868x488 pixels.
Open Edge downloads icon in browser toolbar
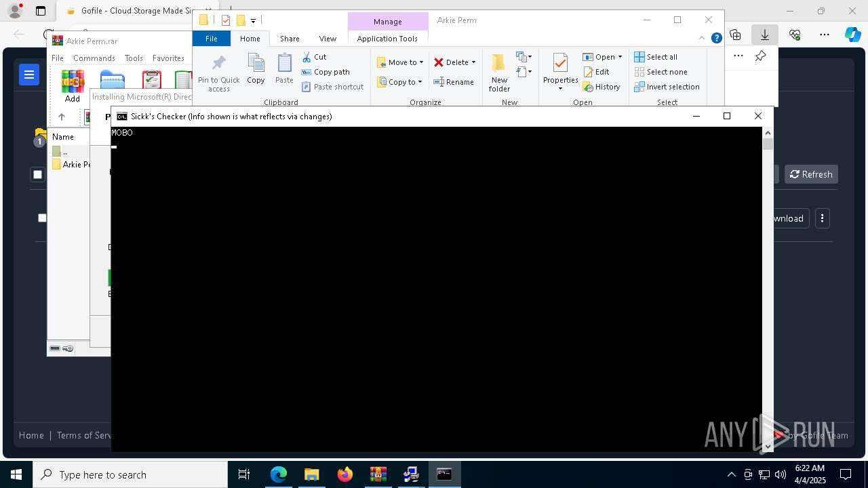tap(765, 35)
